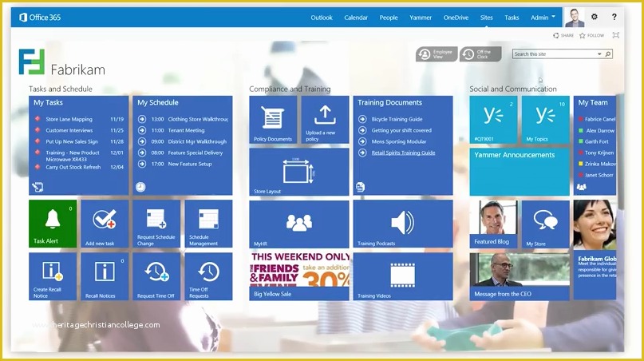Viewport: 644px width, 361px height.
Task: Open Mens Sporting Modular document
Action: pos(399,141)
